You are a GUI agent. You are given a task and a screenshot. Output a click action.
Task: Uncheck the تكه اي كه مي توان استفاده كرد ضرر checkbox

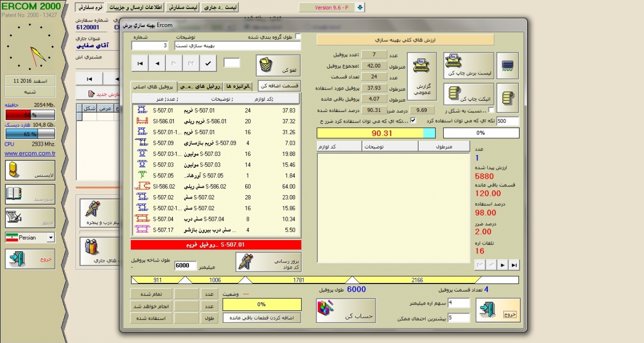tap(413, 121)
